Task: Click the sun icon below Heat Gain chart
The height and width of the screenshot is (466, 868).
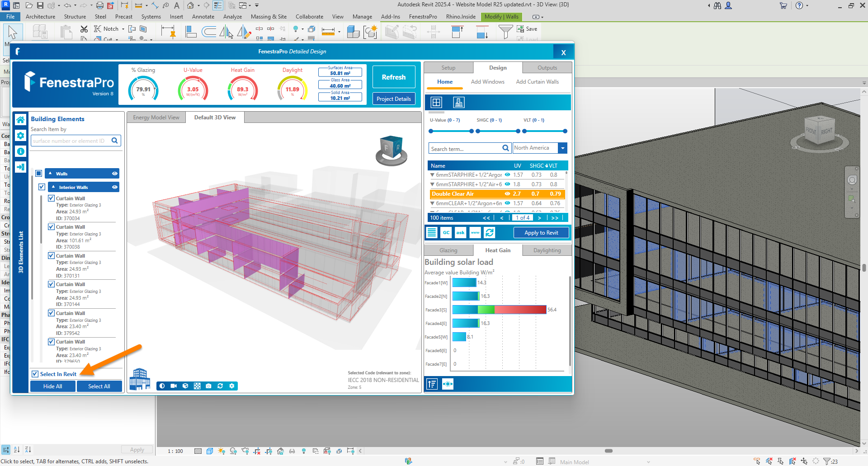Action: click(x=448, y=384)
